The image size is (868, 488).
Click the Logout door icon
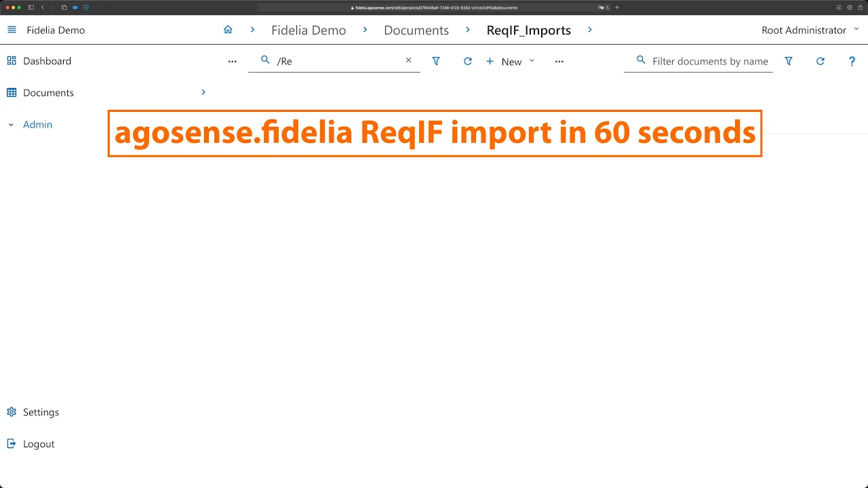click(12, 443)
